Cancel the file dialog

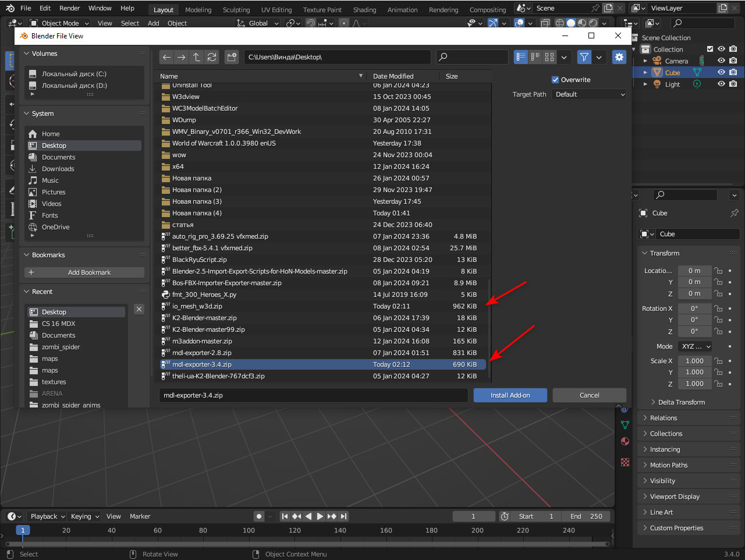(x=589, y=395)
